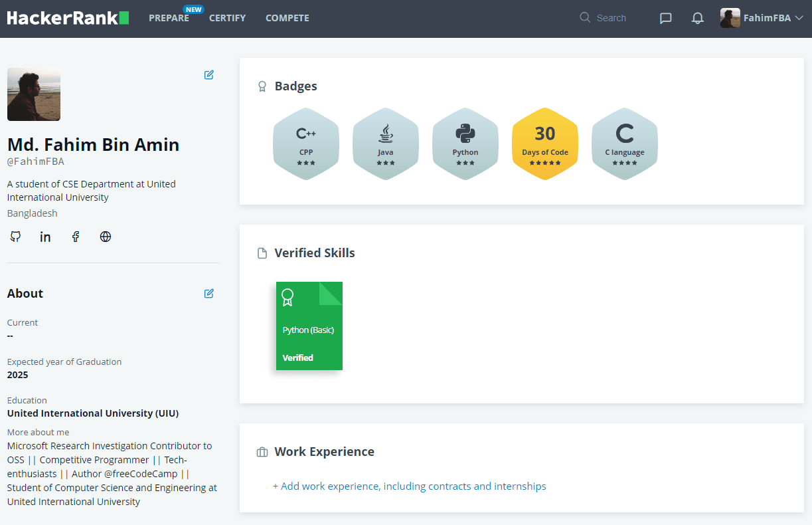Open the COMPETE menu
The image size is (812, 525).
pyautogui.click(x=287, y=18)
